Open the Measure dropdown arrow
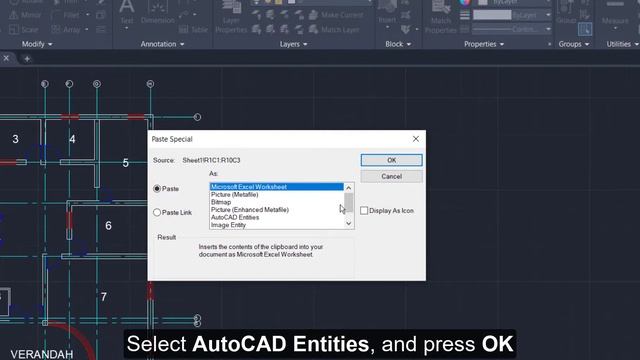The height and width of the screenshot is (360, 640). tap(615, 28)
